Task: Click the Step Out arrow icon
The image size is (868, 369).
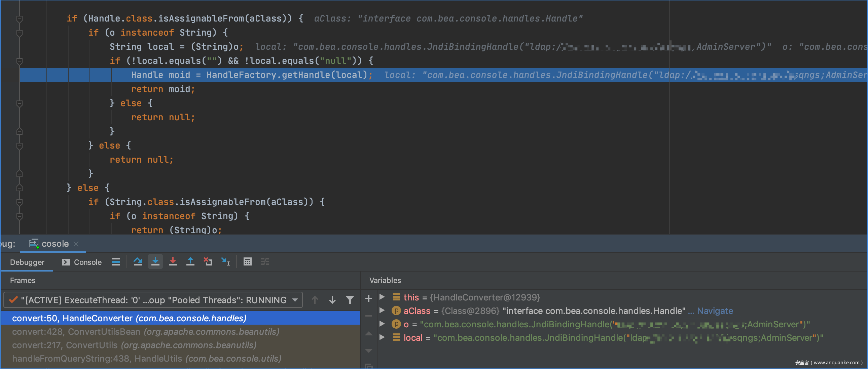Action: pos(190,261)
